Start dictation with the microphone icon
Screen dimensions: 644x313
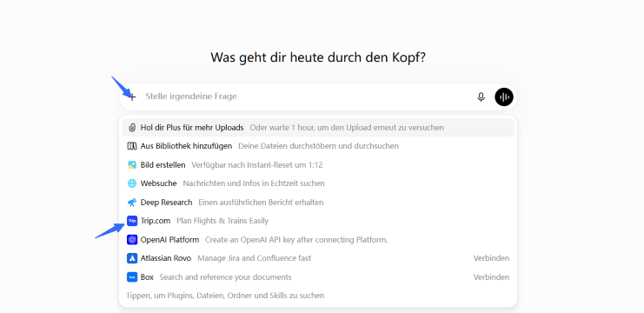point(481,97)
